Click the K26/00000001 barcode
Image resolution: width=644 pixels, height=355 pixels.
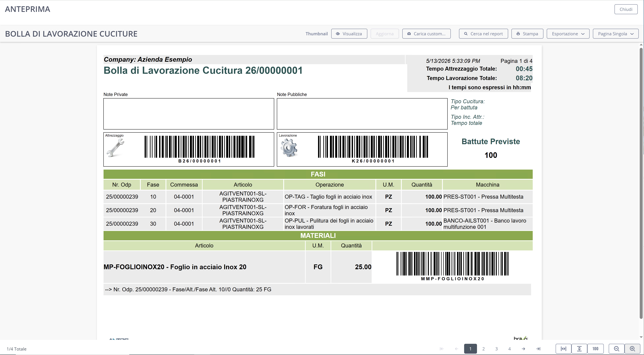click(x=373, y=149)
